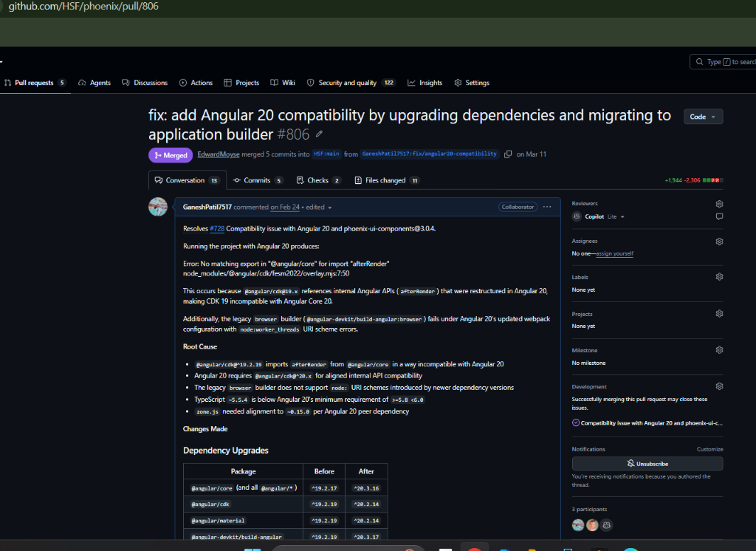Screen dimensions: 756x551
Task: Click the '^19.2.17' table cell
Action: (x=324, y=488)
